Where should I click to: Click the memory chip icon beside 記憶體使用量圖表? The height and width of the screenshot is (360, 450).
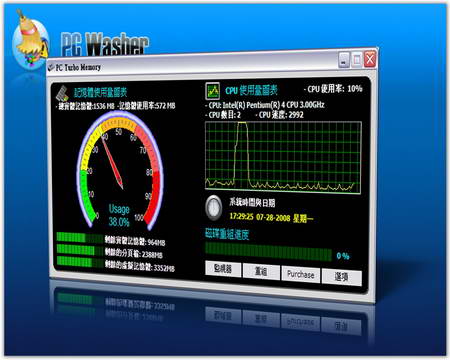click(62, 93)
